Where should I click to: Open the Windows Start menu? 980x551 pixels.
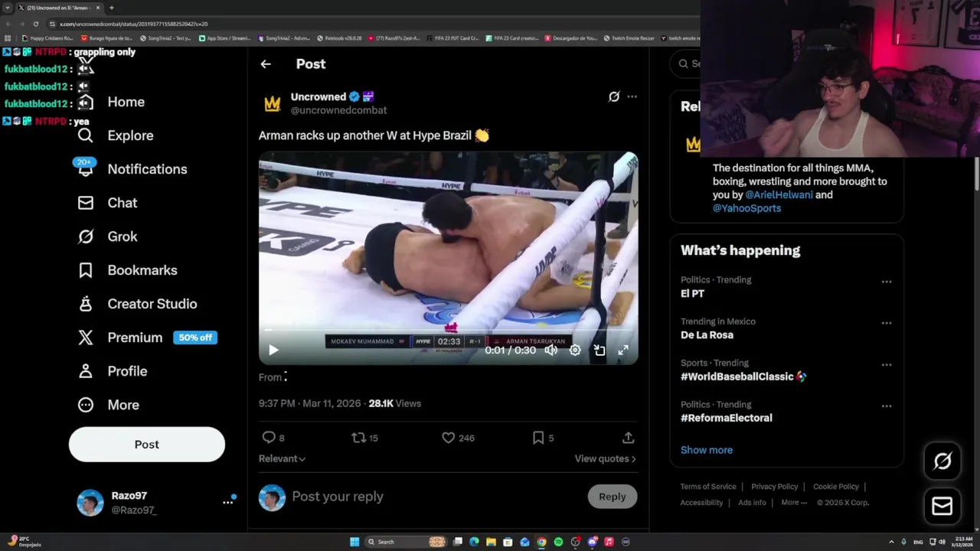coord(354,542)
